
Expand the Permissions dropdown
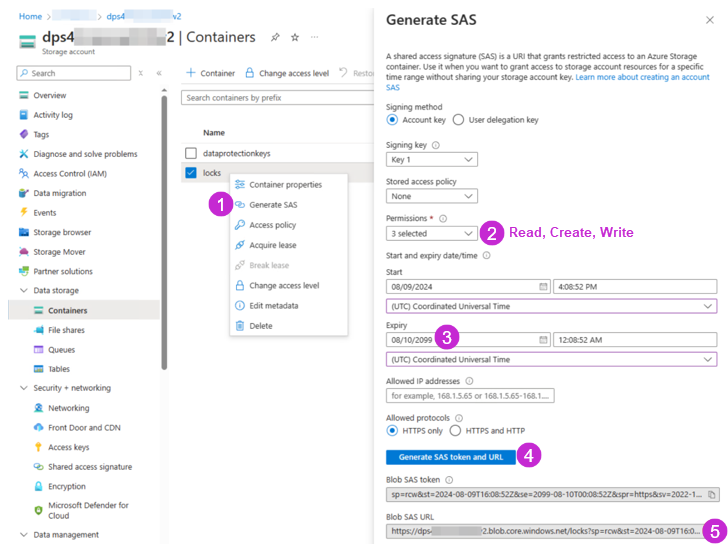click(x=431, y=233)
